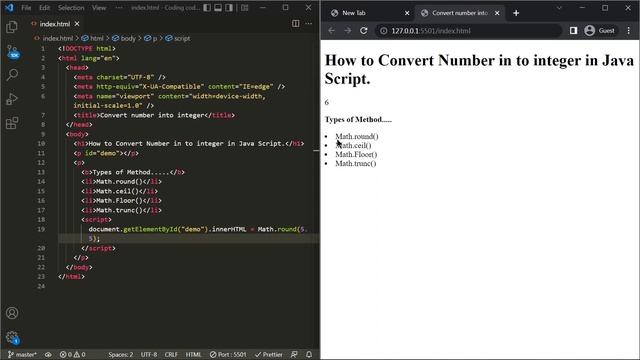Toggle the browser side panel icon
This screenshot has height=360, width=640.
coord(573,31)
